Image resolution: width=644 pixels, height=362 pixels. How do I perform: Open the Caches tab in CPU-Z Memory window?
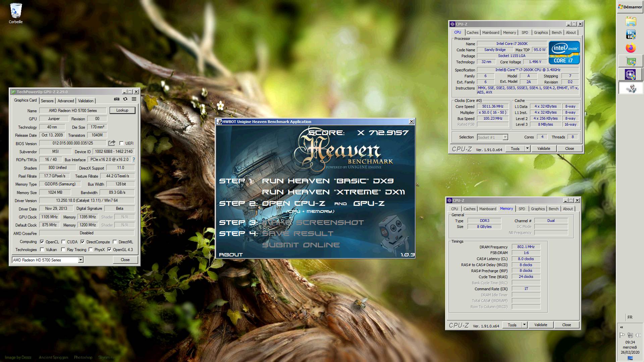point(470,209)
